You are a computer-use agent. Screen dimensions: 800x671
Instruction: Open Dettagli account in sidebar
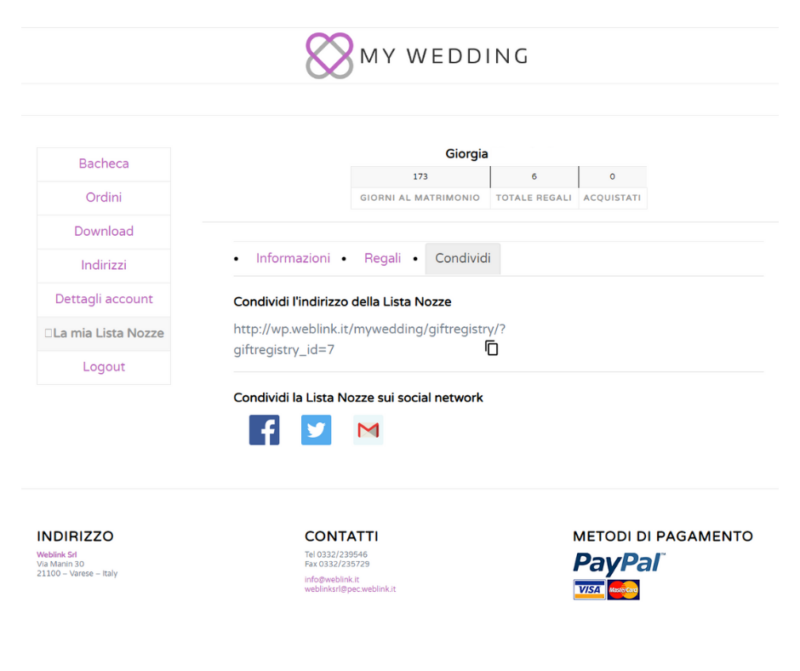[x=104, y=299]
